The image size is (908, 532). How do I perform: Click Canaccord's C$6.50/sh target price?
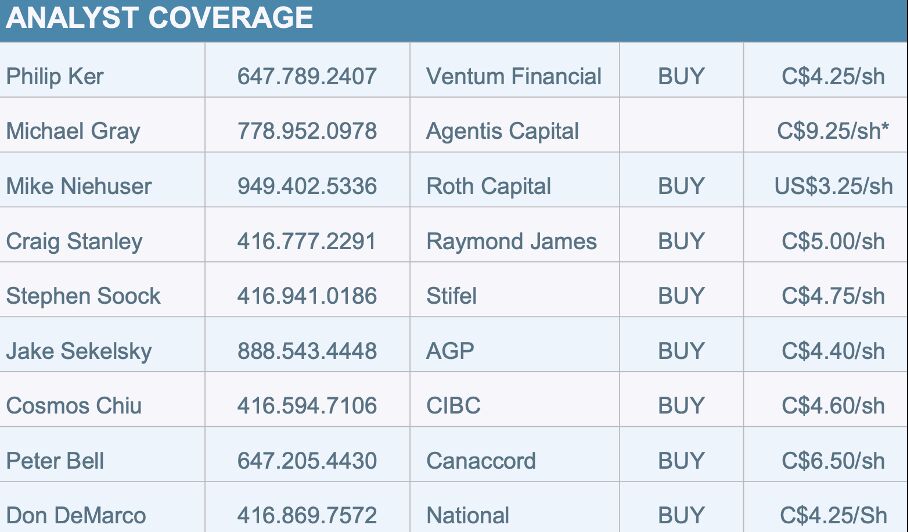coord(834,461)
